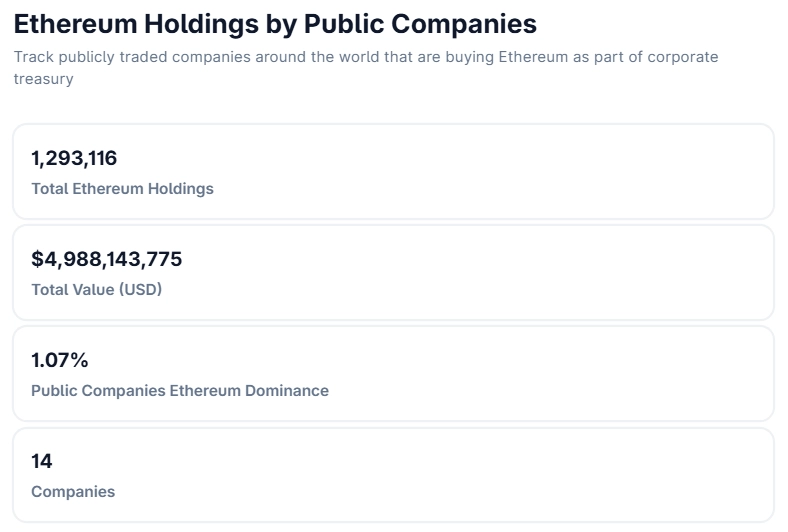Open the Ethereum Dominance card
Viewport: 788px width, 532px height.
pos(393,374)
